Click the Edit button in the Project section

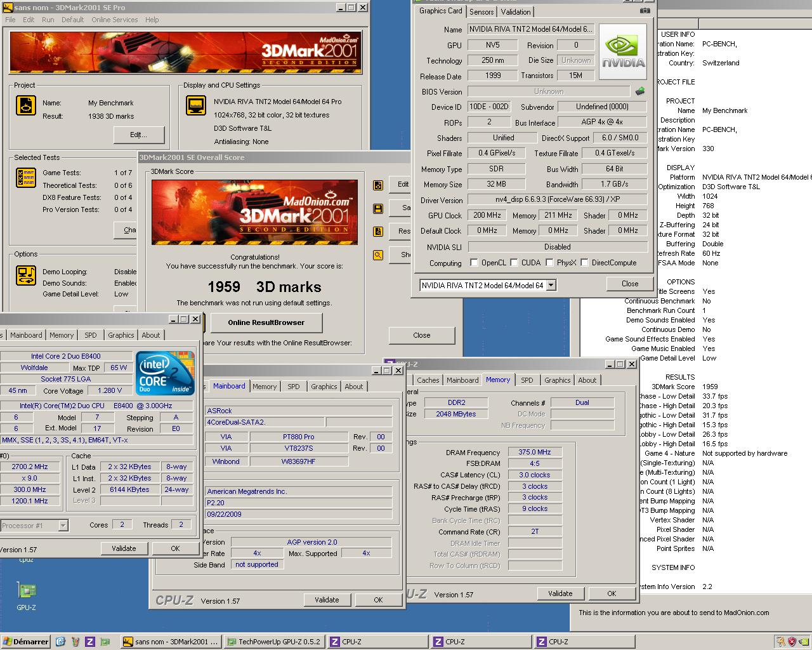point(138,135)
